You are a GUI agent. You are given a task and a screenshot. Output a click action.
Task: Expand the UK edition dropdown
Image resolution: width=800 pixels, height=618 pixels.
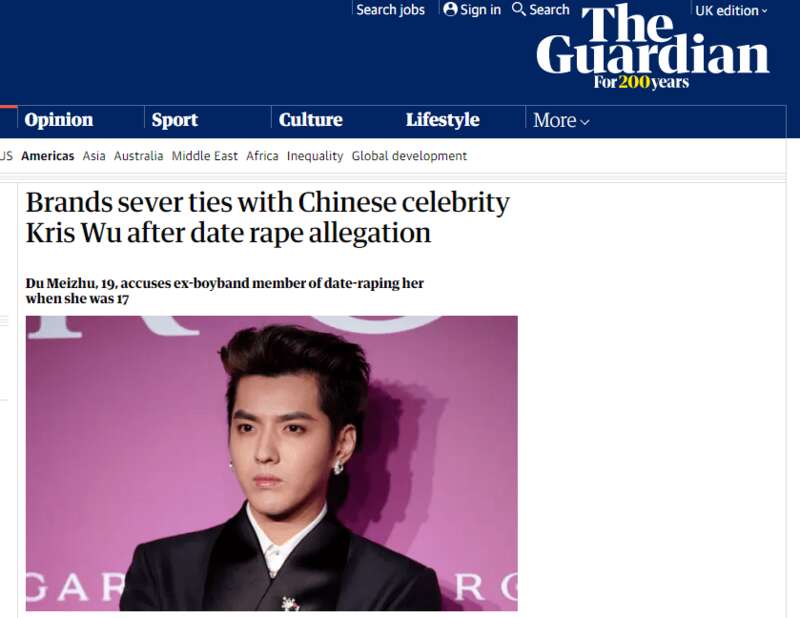pyautogui.click(x=731, y=11)
